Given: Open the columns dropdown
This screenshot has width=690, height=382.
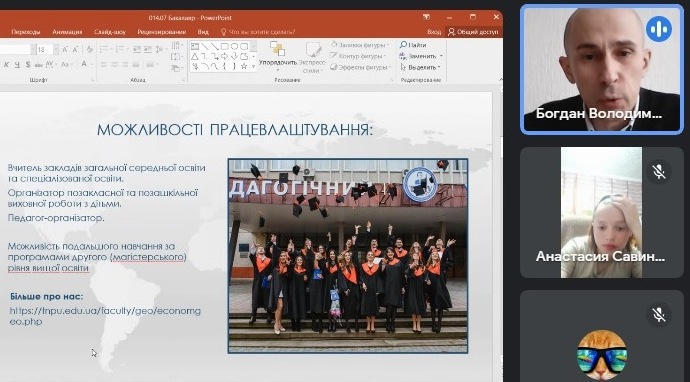Looking at the screenshot, I should (151, 65).
